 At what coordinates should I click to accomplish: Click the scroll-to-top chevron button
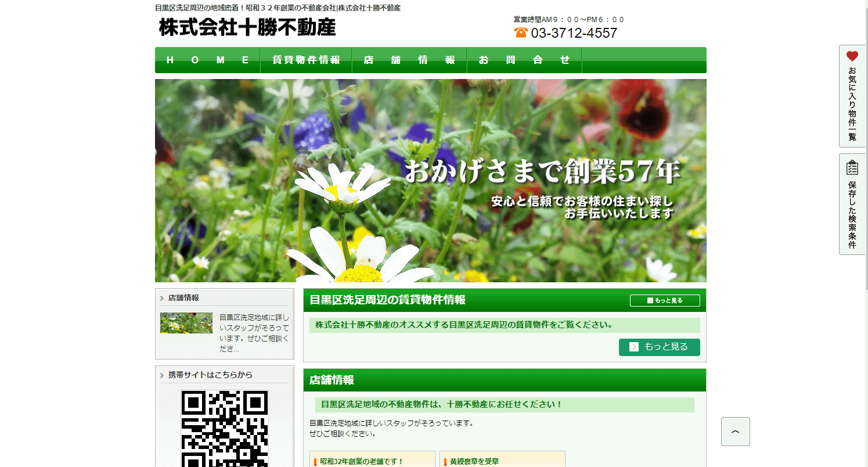click(x=735, y=432)
